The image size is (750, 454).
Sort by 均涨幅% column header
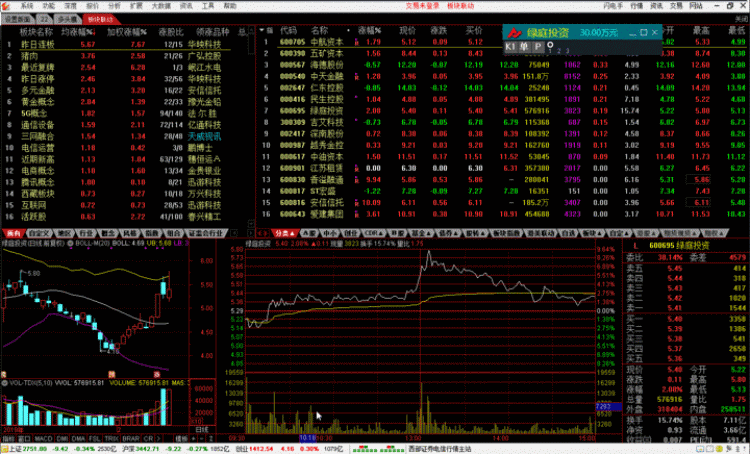pyautogui.click(x=78, y=32)
